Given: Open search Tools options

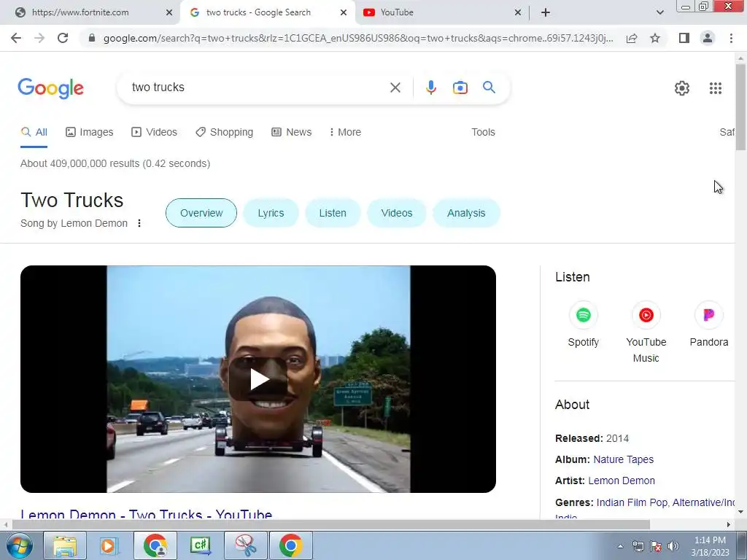Looking at the screenshot, I should 483,133.
